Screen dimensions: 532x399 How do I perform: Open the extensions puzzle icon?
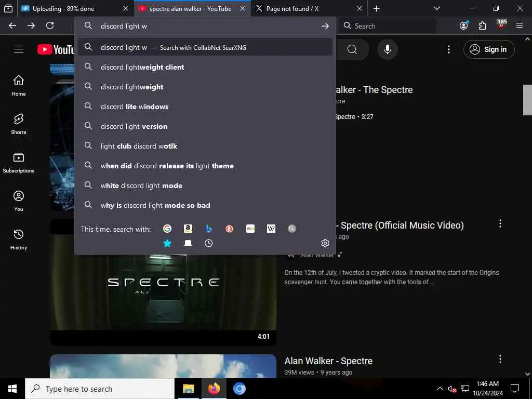[x=482, y=25]
